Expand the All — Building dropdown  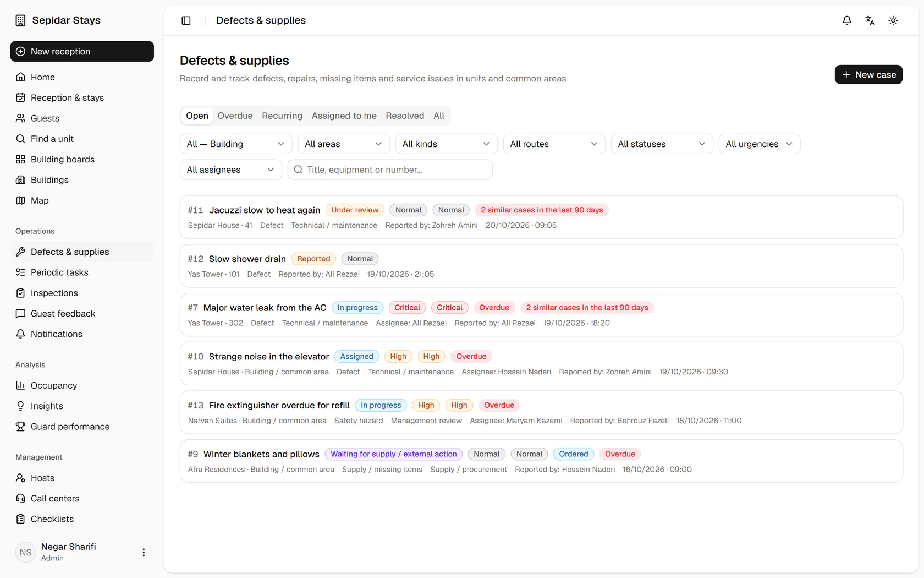tap(236, 144)
